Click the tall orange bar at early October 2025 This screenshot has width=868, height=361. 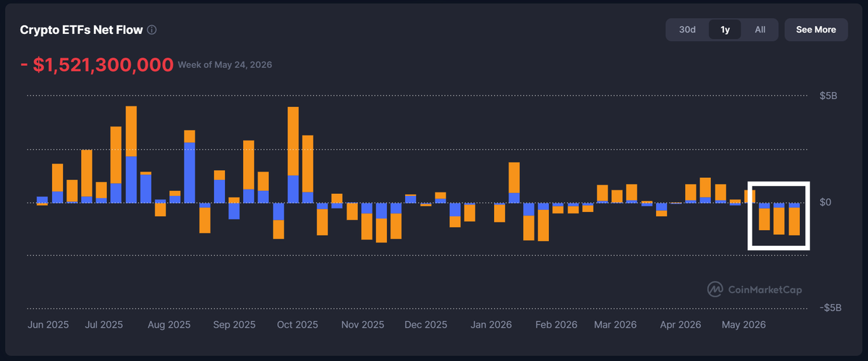293,141
